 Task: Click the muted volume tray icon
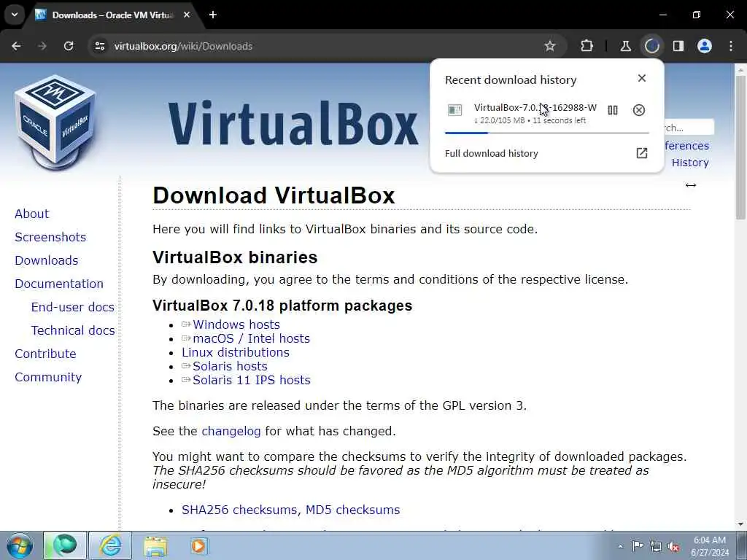tap(673, 547)
